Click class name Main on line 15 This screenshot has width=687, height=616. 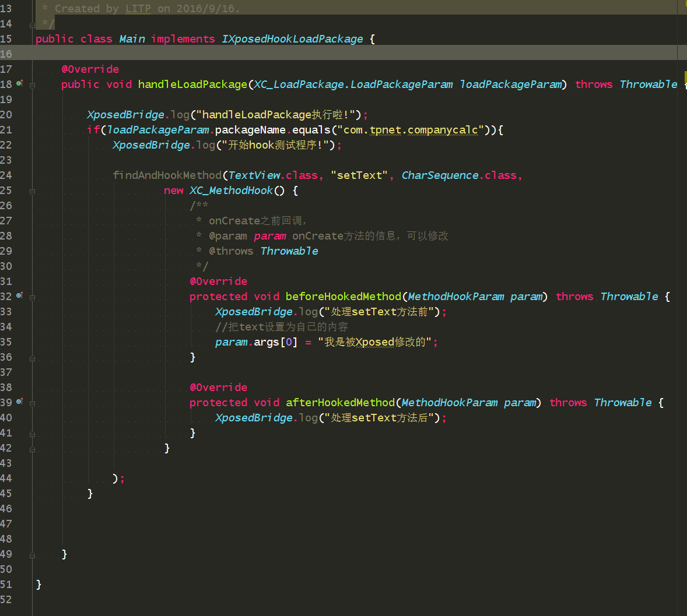point(132,39)
